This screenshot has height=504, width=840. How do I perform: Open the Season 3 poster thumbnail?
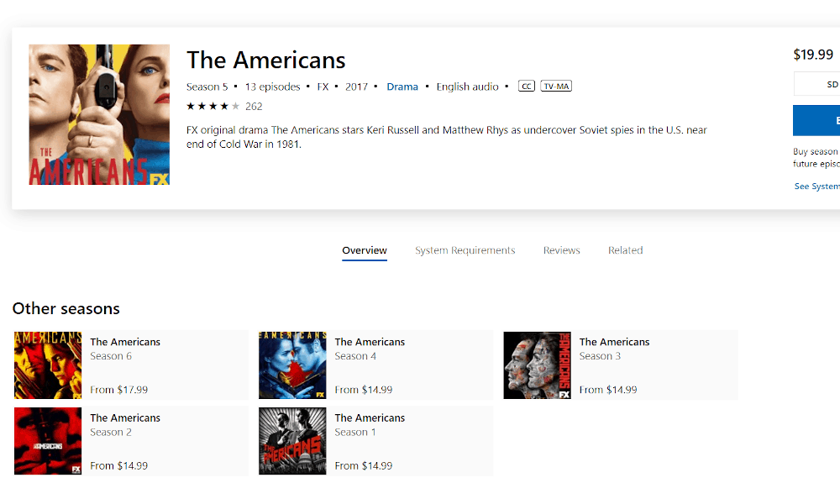pos(537,365)
